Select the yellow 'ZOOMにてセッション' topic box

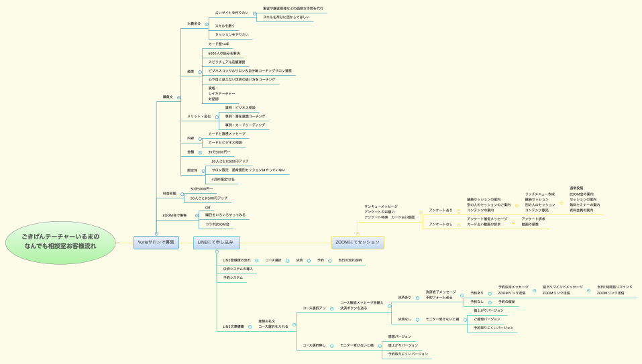tap(358, 242)
